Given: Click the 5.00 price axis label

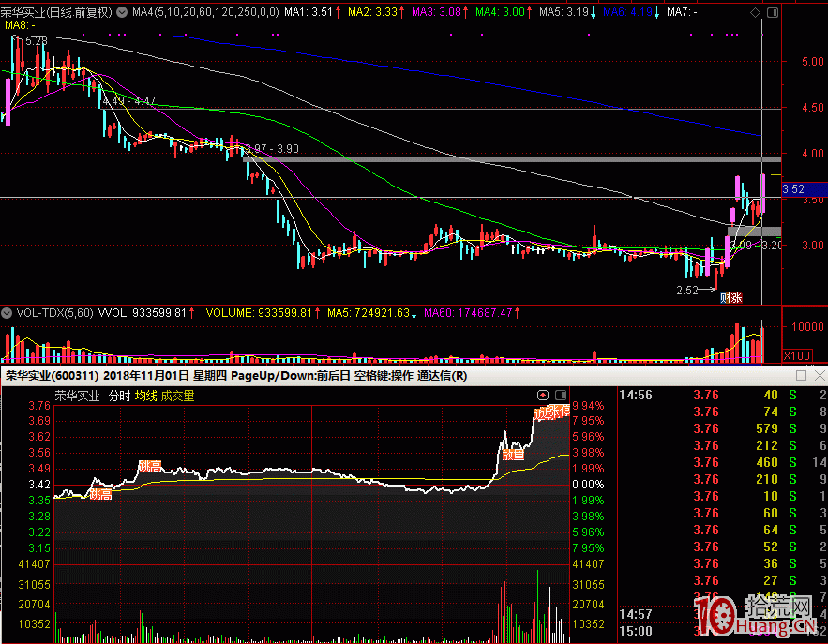Looking at the screenshot, I should click(x=813, y=62).
